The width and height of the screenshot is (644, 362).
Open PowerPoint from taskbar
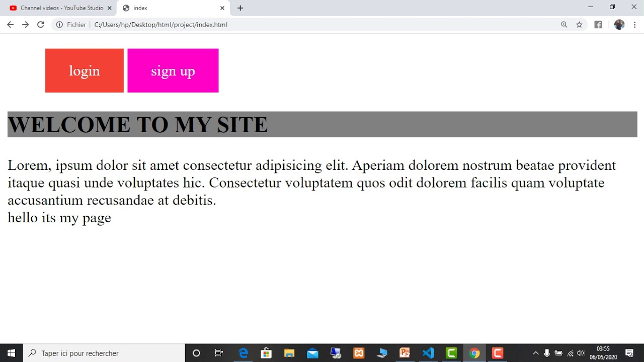[x=405, y=353]
